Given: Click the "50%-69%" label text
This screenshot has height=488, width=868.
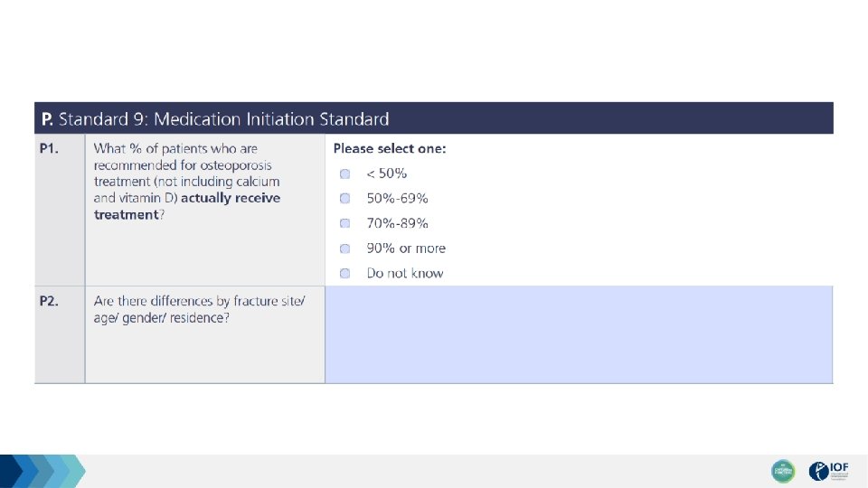Looking at the screenshot, I should 397,199.
